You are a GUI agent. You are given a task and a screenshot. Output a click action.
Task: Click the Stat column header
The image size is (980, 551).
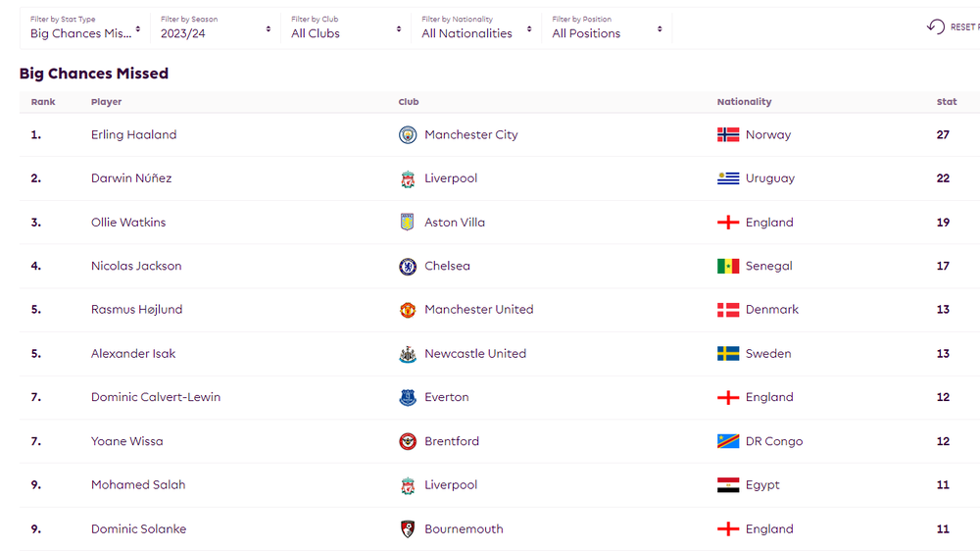pos(947,101)
